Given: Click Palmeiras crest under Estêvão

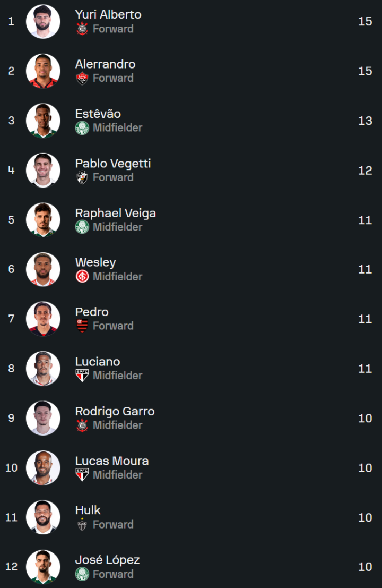Looking at the screenshot, I should click(82, 127).
